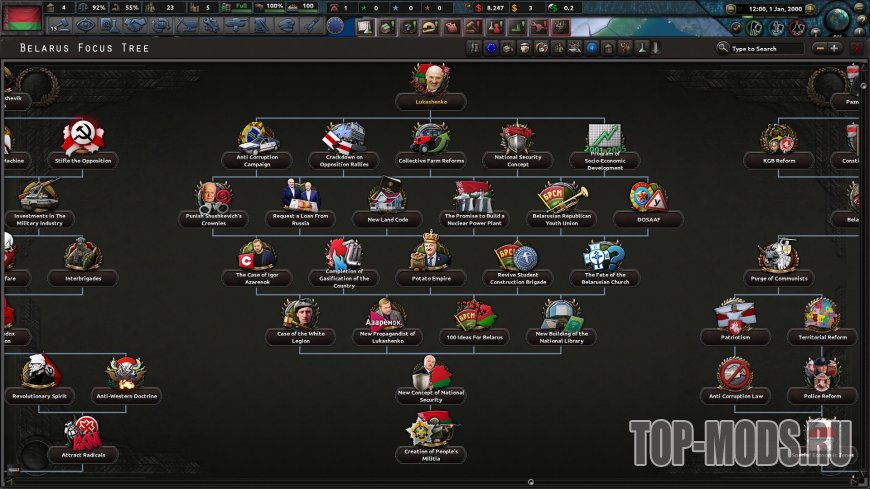Click the Type to Search field
Viewport: 870px width, 489px height.
(765, 48)
